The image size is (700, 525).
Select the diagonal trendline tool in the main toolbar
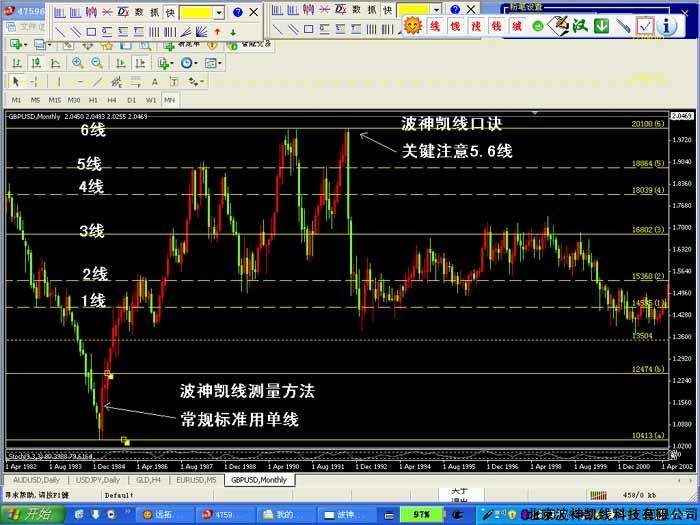(98, 82)
